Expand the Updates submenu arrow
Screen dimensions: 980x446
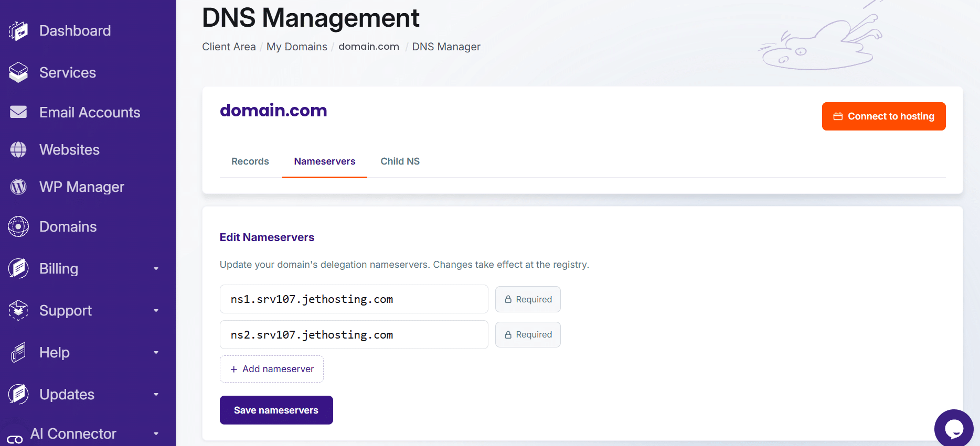[x=156, y=394]
